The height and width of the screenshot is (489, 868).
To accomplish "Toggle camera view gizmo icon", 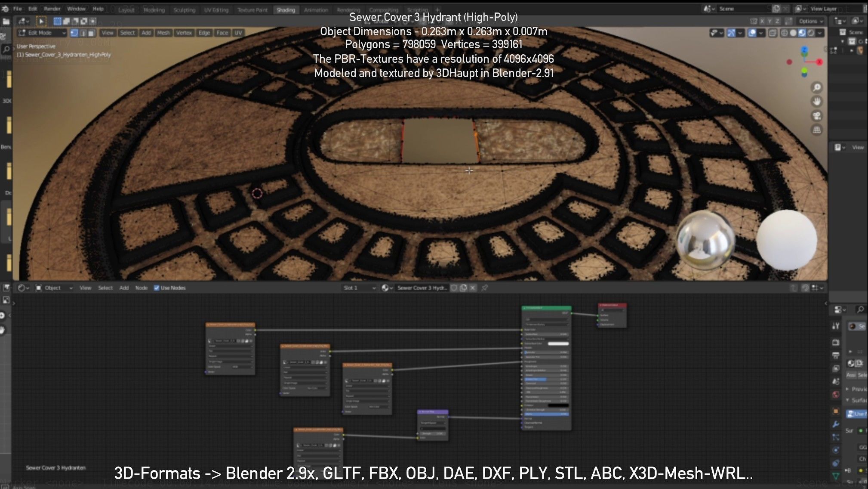I will (816, 116).
